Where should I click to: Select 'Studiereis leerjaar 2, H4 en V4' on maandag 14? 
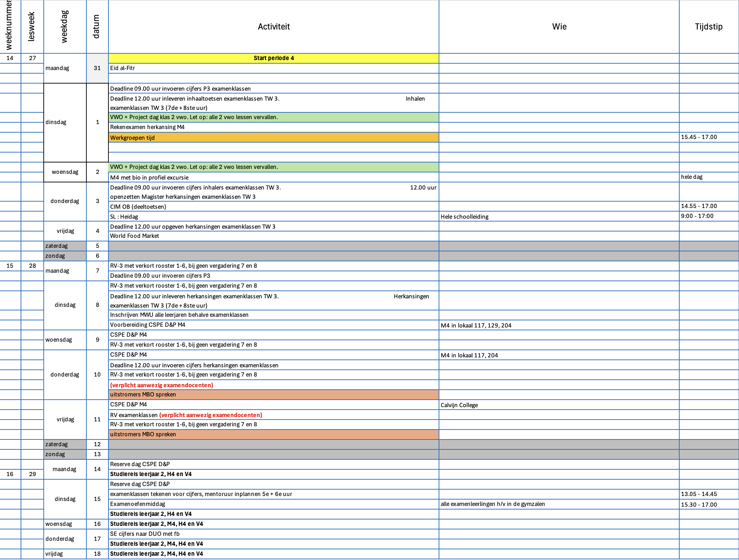[274, 474]
